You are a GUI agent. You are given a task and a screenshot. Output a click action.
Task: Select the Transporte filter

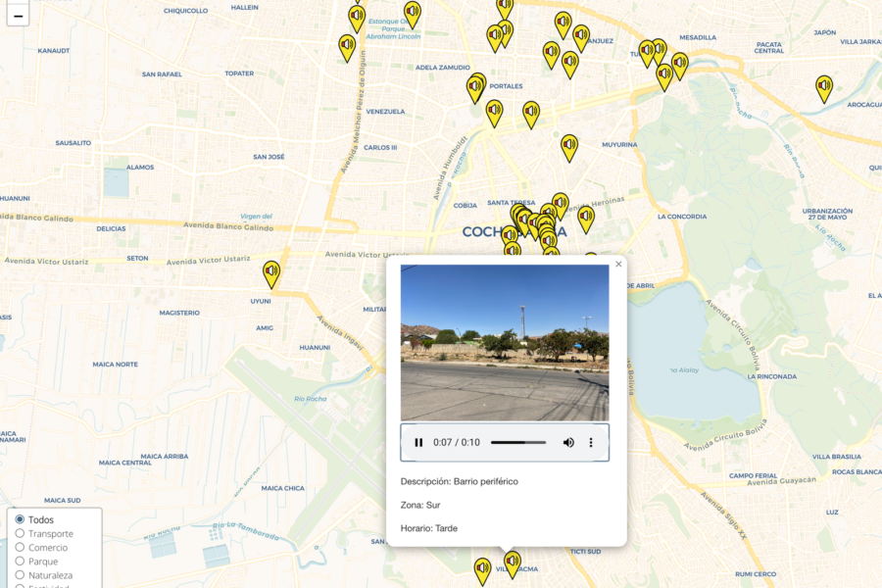click(20, 533)
